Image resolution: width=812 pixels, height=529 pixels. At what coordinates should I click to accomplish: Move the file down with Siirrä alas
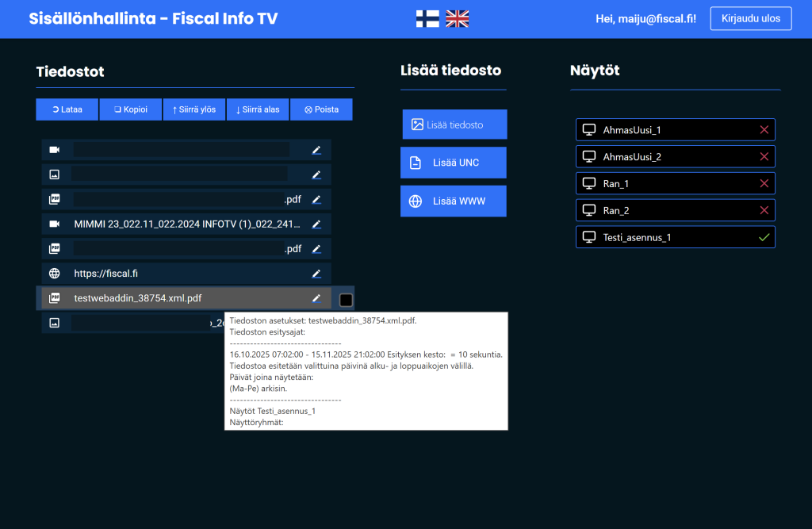click(258, 109)
